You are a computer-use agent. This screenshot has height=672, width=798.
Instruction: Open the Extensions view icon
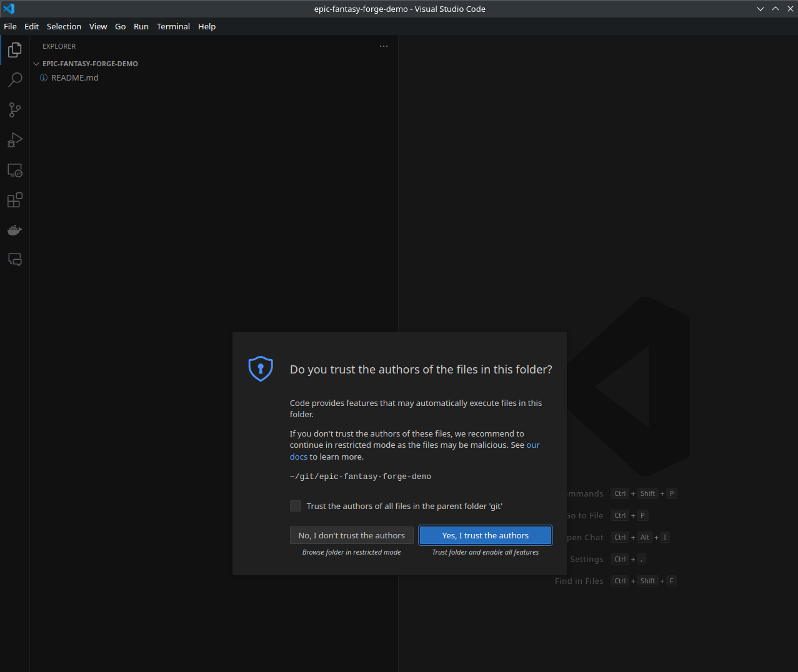coord(15,200)
